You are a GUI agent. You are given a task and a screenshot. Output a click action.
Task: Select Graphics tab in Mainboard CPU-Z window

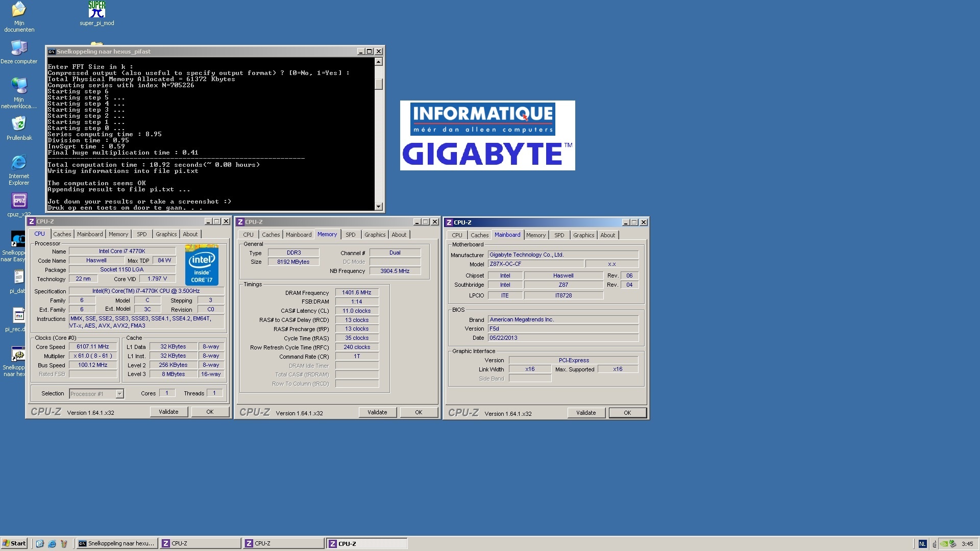pos(583,235)
